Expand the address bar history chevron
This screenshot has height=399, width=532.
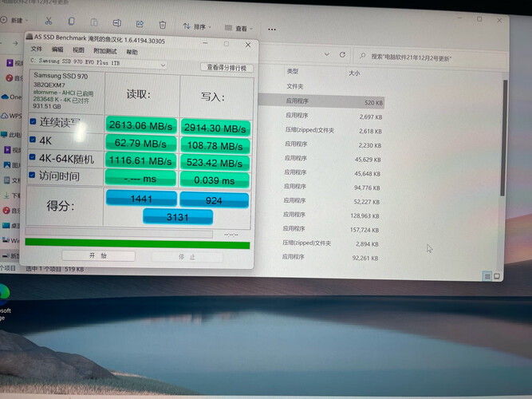point(326,54)
